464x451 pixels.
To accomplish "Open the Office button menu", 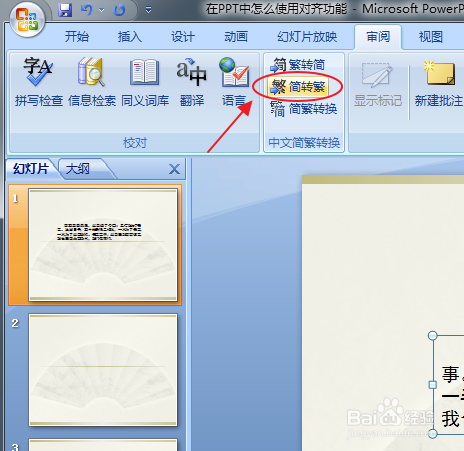I will pyautogui.click(x=27, y=19).
